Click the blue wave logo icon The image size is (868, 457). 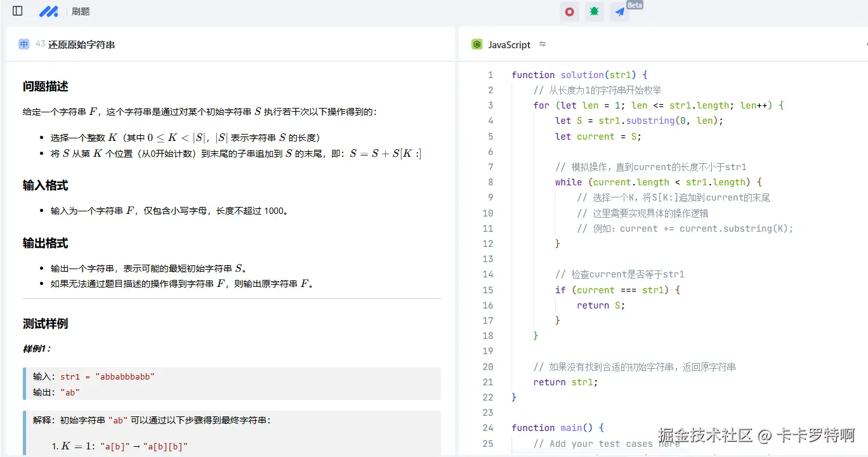pos(49,11)
